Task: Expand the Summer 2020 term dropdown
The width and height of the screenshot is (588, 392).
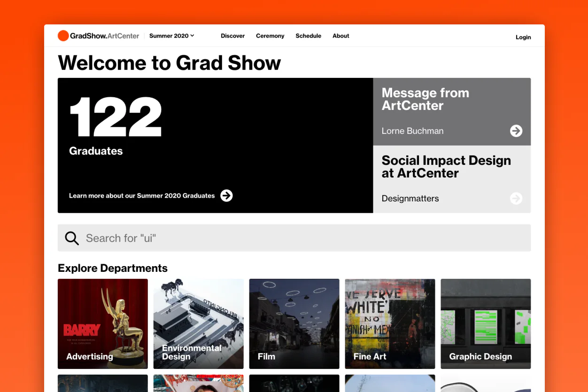Action: click(x=172, y=36)
